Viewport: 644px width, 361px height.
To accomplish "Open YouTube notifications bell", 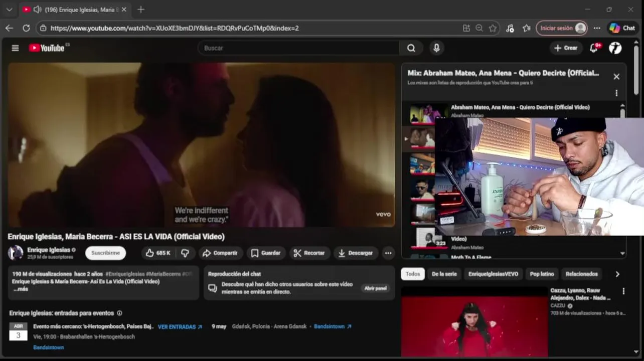I will click(x=594, y=48).
